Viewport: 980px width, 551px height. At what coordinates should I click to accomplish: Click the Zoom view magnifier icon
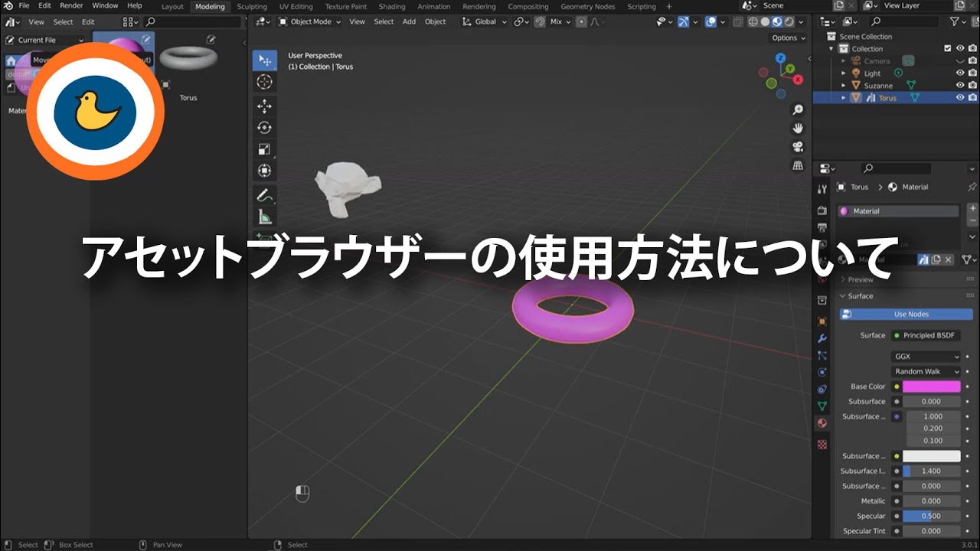click(798, 110)
